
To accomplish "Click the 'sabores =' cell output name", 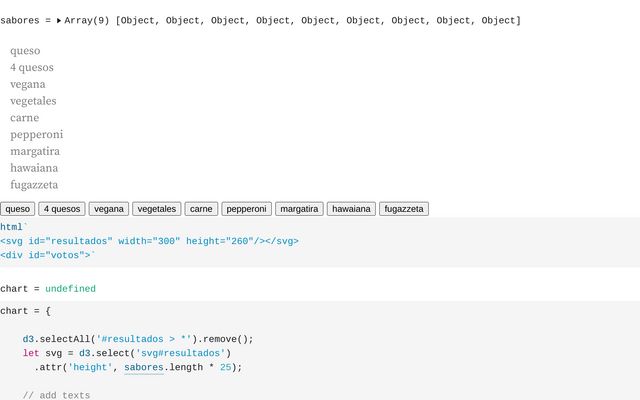I will 22,20.
